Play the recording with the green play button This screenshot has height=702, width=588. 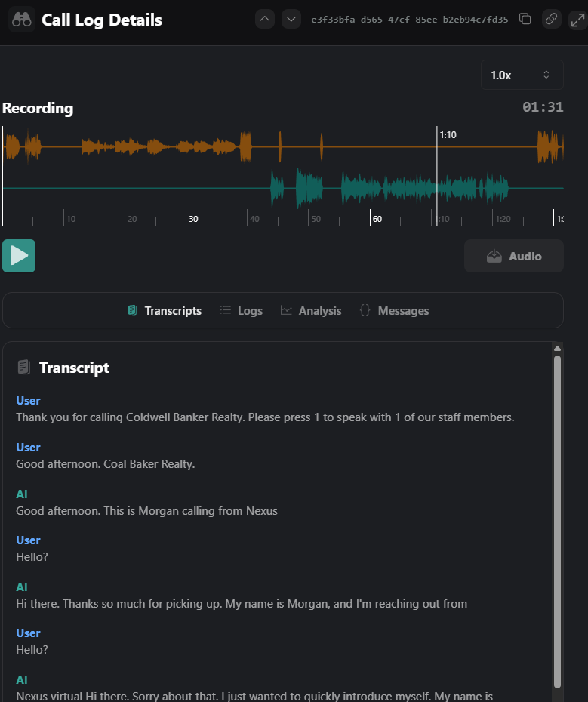pos(19,256)
